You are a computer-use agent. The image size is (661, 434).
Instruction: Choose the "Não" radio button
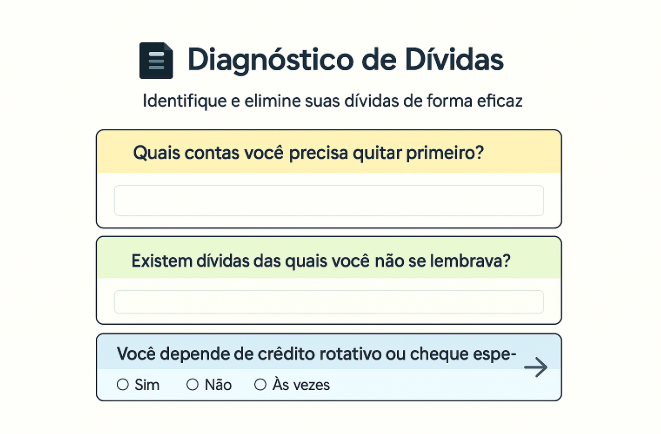pyautogui.click(x=192, y=384)
